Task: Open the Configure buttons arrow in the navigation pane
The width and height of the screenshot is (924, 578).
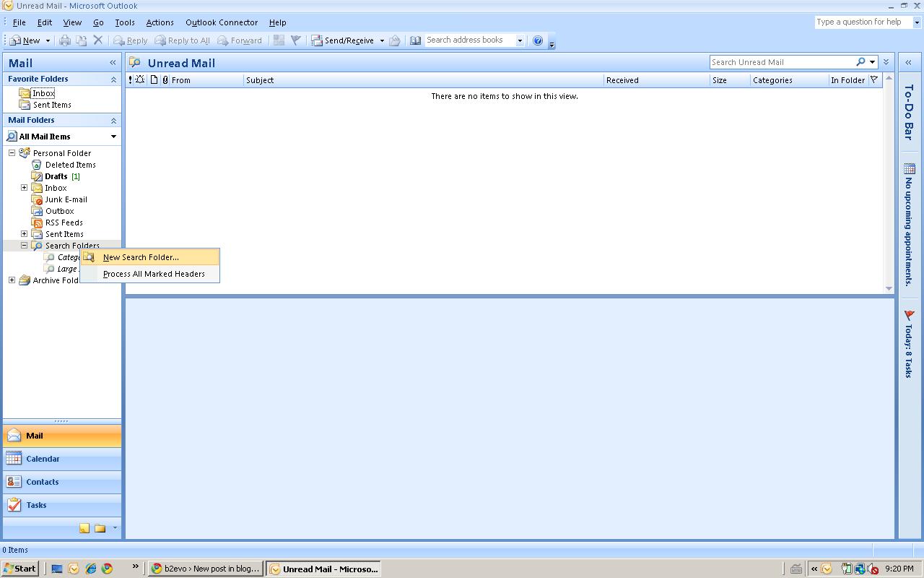Action: coord(114,528)
